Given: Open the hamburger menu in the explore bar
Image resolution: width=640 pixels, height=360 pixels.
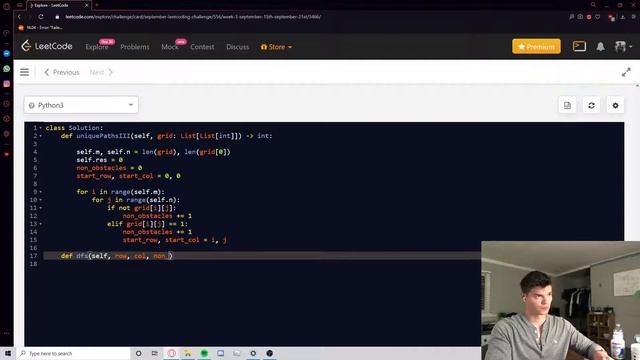Looking at the screenshot, I should click(24, 72).
